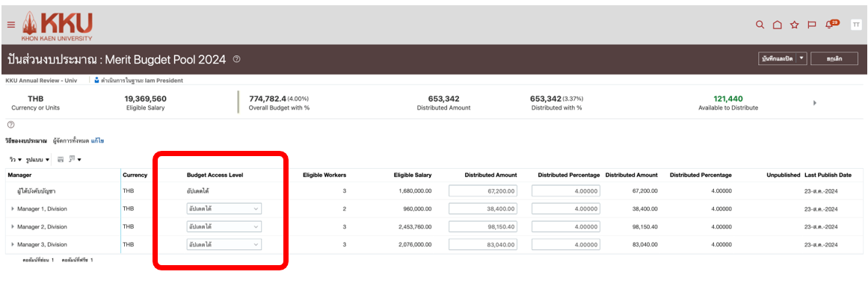Open favorites star icon

click(x=794, y=25)
